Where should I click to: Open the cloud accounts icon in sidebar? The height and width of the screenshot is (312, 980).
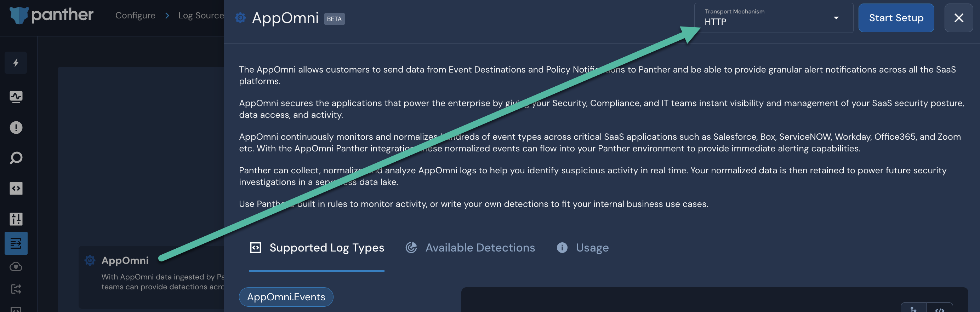[16, 266]
